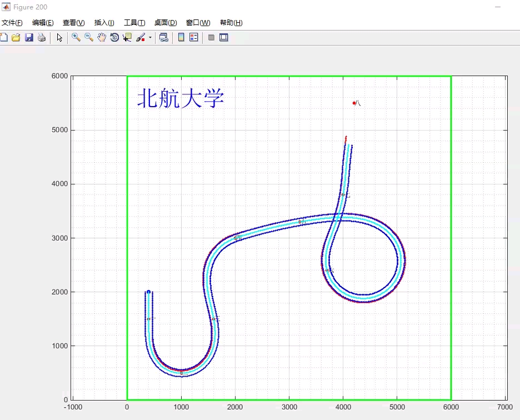Click the red dot marker near the trajectory
The image size is (520, 420).
pyautogui.click(x=354, y=103)
